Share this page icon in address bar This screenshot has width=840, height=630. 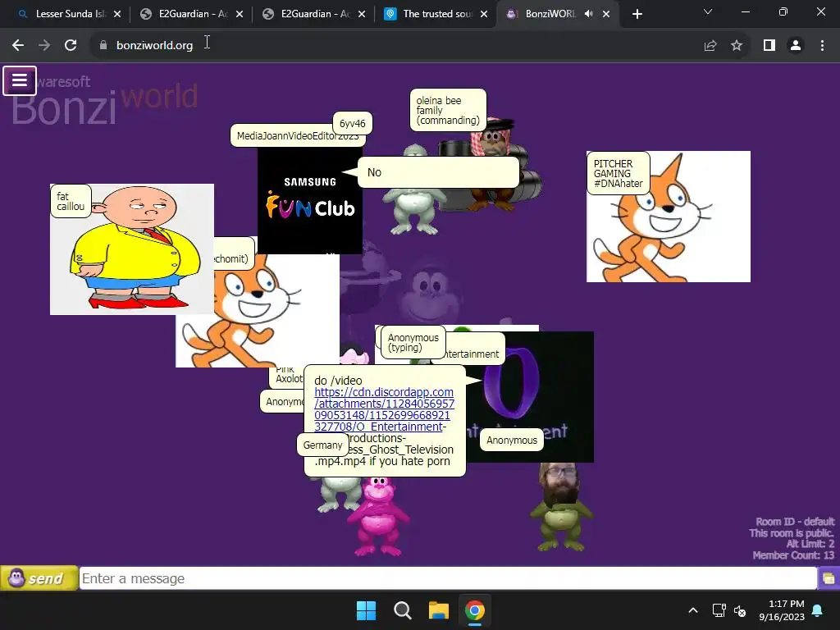click(710, 46)
